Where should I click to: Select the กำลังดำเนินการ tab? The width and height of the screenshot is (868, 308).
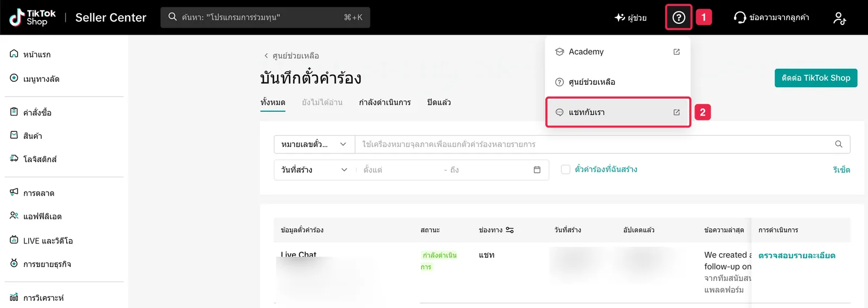click(x=385, y=102)
